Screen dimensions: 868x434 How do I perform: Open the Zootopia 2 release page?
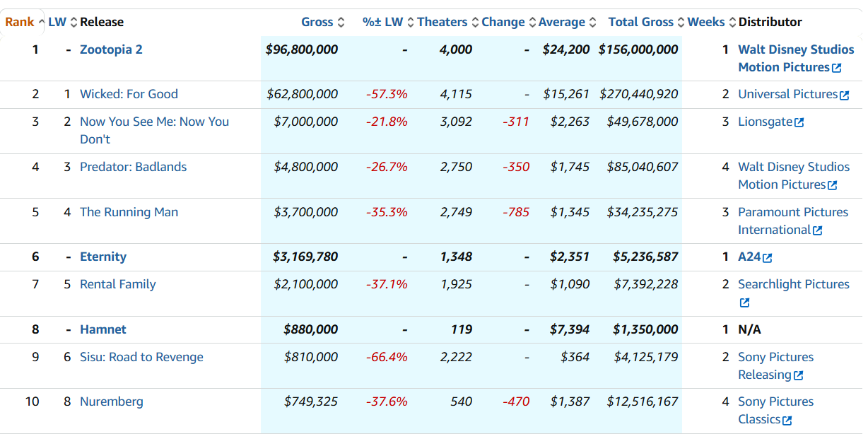click(x=111, y=49)
